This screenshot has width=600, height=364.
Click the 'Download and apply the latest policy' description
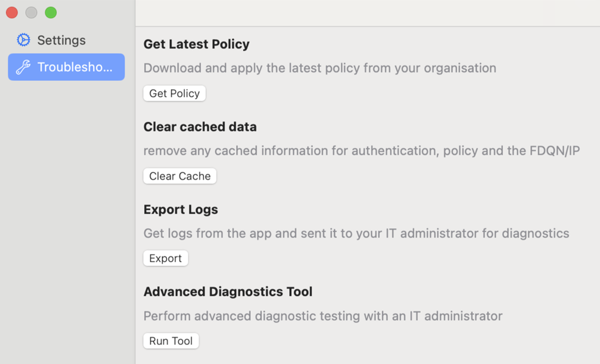pyautogui.click(x=319, y=68)
